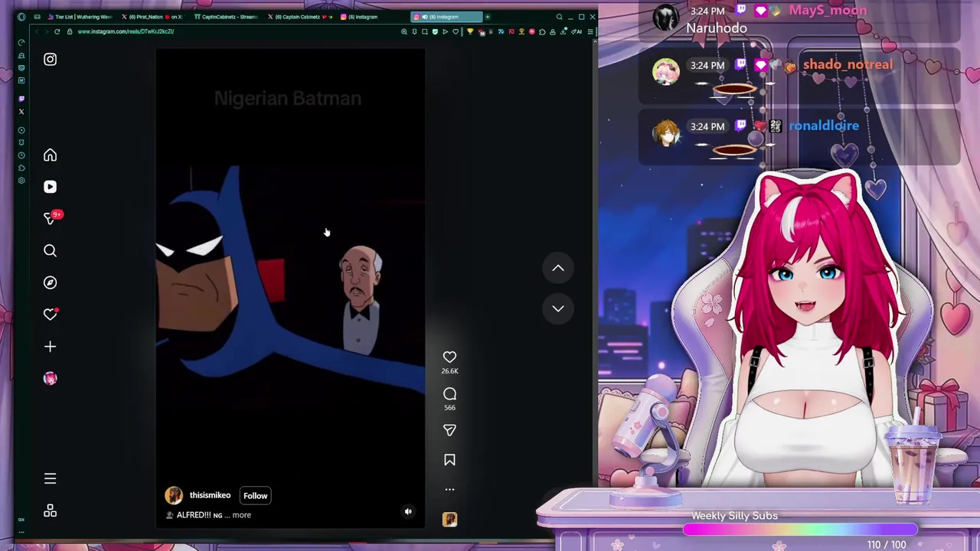The image size is (980, 551).
Task: Expand caption with 'more' link
Action: [241, 515]
